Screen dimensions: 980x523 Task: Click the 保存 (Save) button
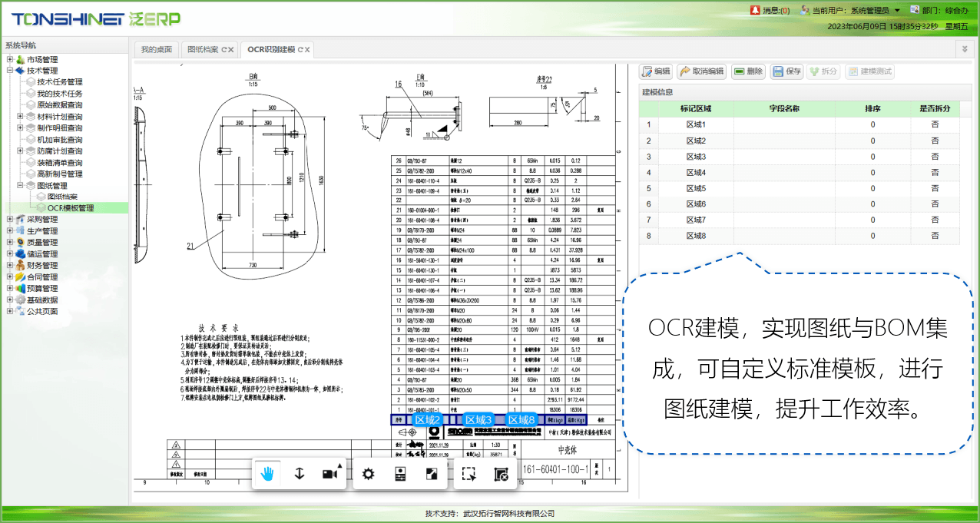(x=786, y=71)
